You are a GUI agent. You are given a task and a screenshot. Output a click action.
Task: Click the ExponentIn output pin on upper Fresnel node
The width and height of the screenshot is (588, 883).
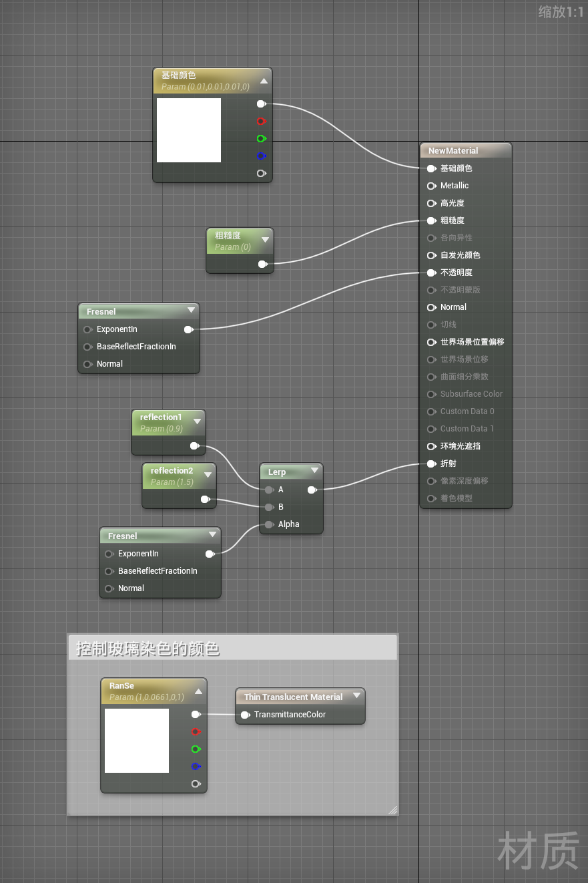coord(189,329)
